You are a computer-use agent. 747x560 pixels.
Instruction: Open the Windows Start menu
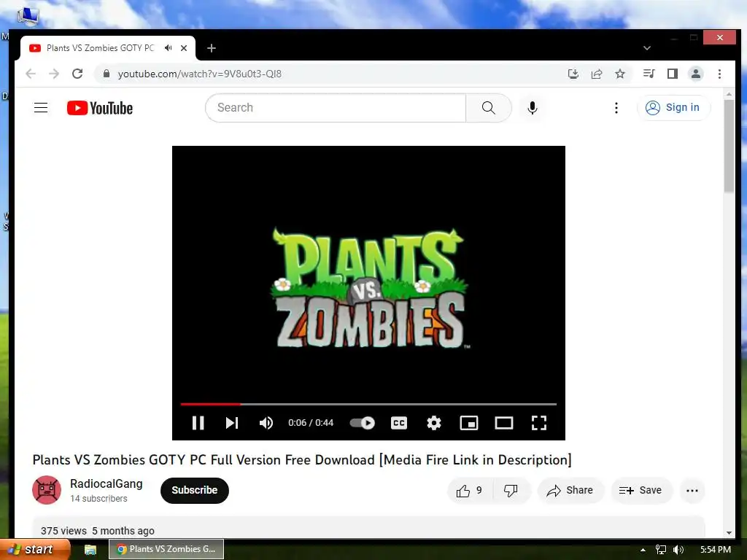(34, 550)
